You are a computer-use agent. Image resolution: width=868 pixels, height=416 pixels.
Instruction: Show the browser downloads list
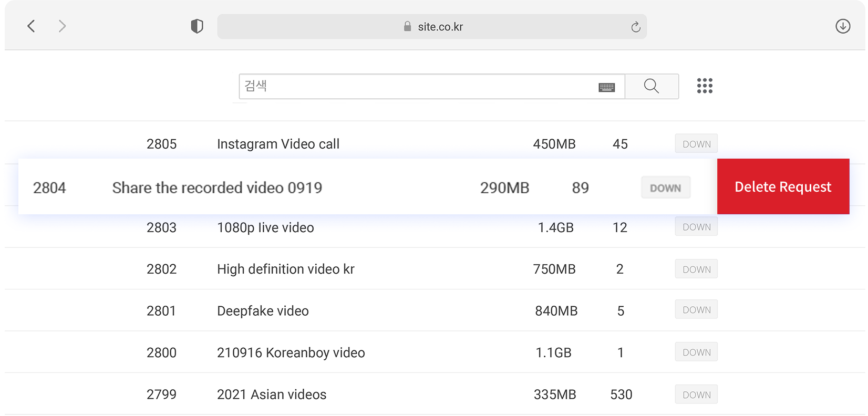[x=842, y=26]
